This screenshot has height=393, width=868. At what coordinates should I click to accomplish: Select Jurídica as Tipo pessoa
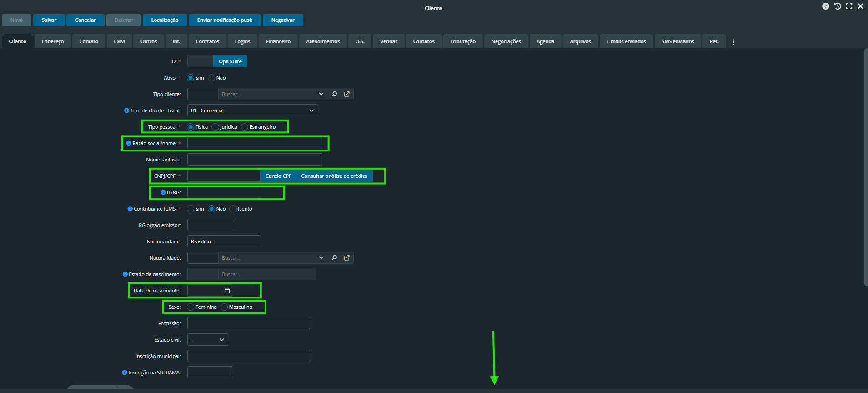pyautogui.click(x=216, y=127)
